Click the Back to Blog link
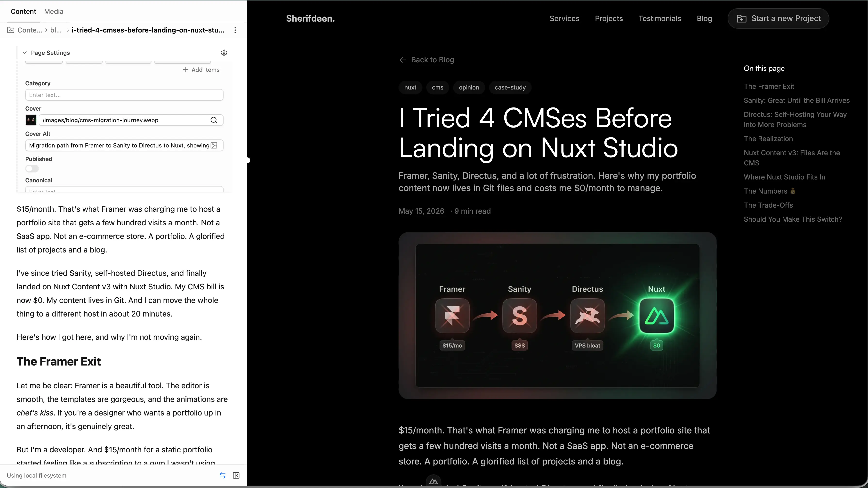Screen dimensions: 868x488 pos(426,60)
